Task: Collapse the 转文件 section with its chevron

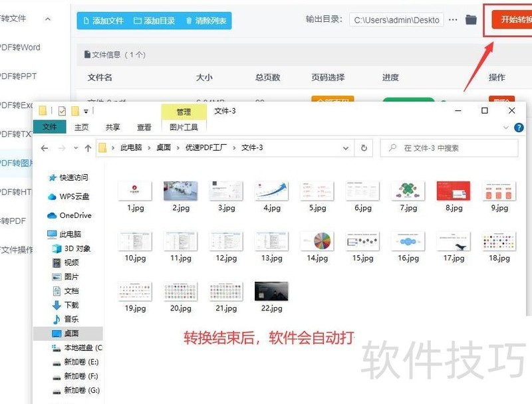Action: [47, 19]
